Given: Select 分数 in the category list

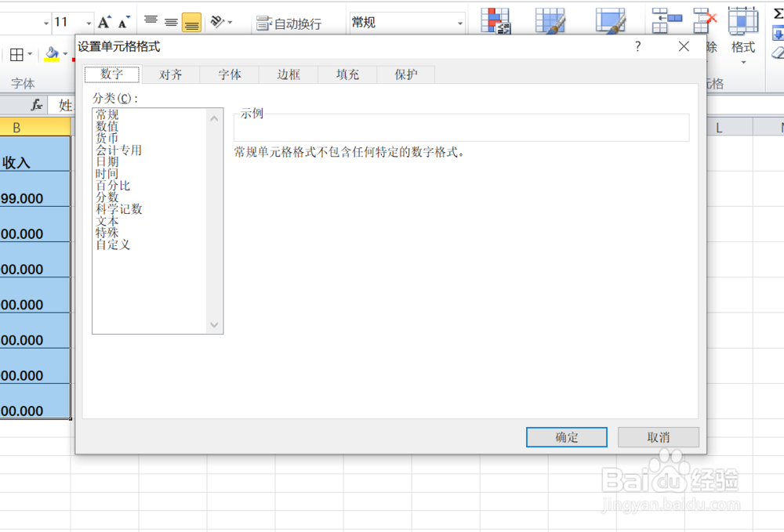Looking at the screenshot, I should tap(107, 197).
